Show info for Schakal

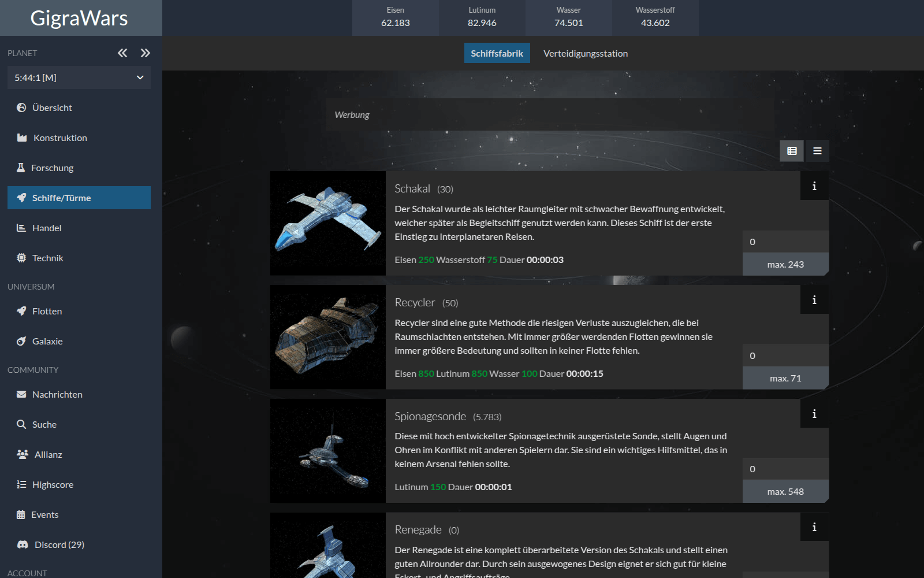pos(814,186)
